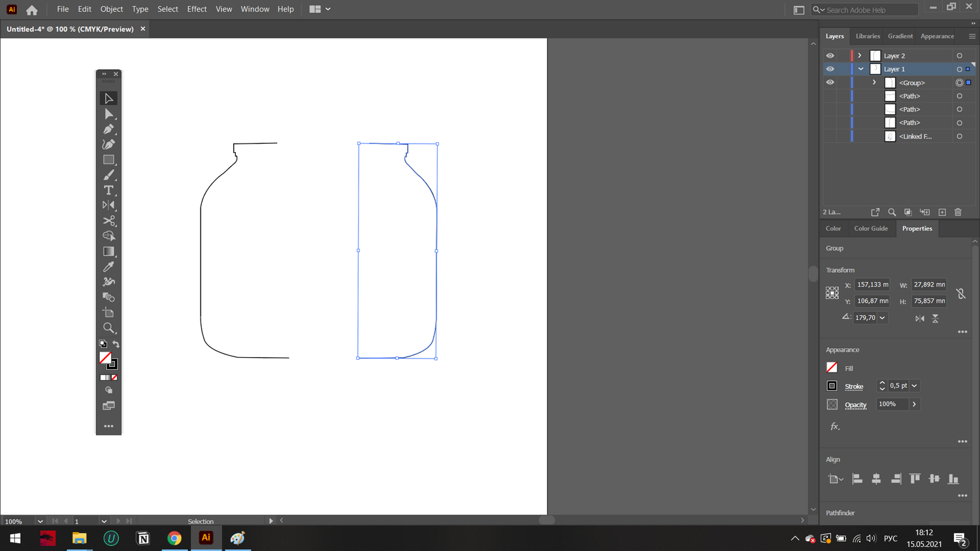Switch to the Gradient panel tab
The width and height of the screenshot is (980, 551).
tap(900, 37)
